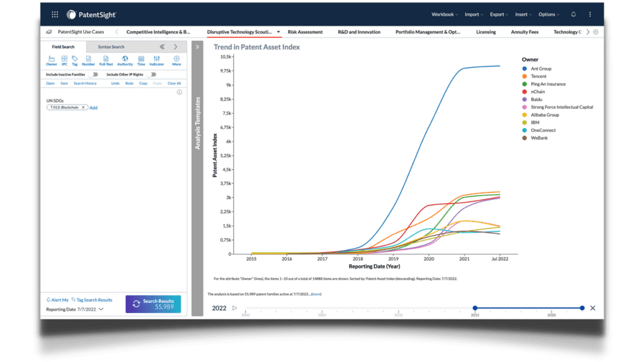Close the timeline slider bar
Screen dimensions: 644x362
592,308
